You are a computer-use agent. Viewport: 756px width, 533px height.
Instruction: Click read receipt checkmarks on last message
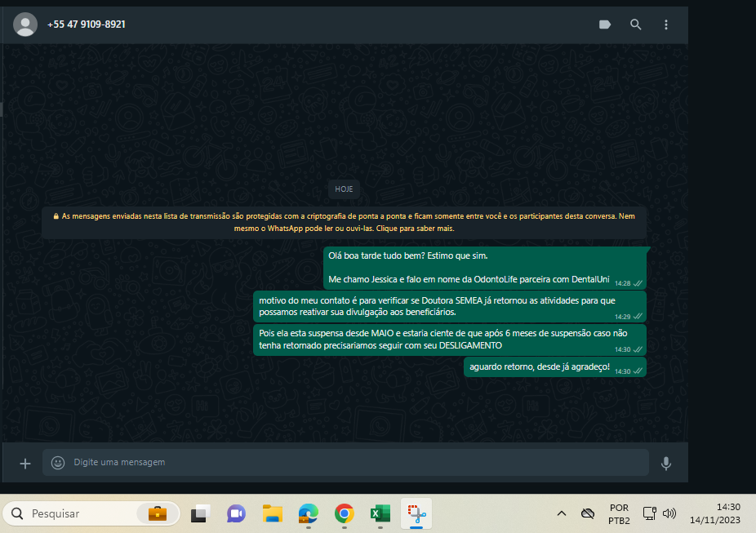(638, 371)
